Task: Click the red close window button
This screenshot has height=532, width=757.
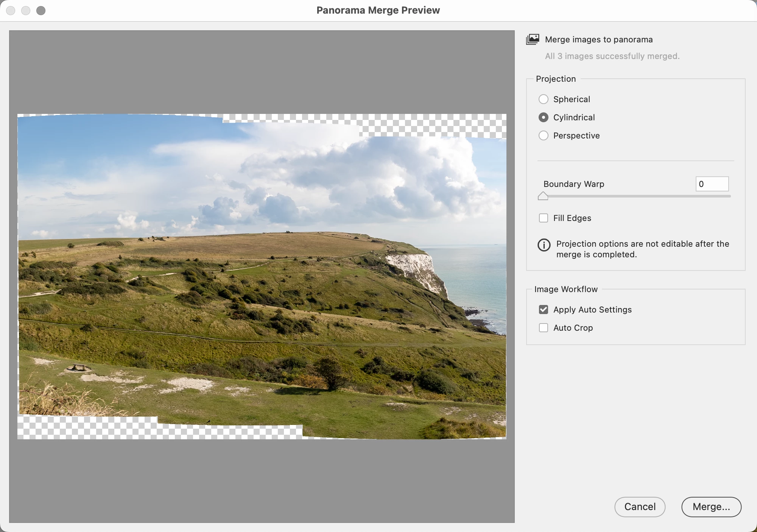Action: (x=11, y=10)
